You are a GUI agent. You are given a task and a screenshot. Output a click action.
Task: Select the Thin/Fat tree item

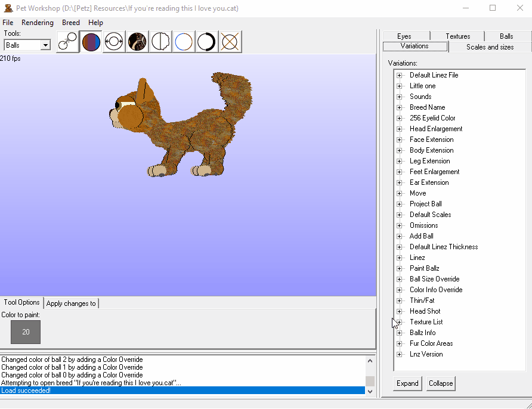(422, 300)
